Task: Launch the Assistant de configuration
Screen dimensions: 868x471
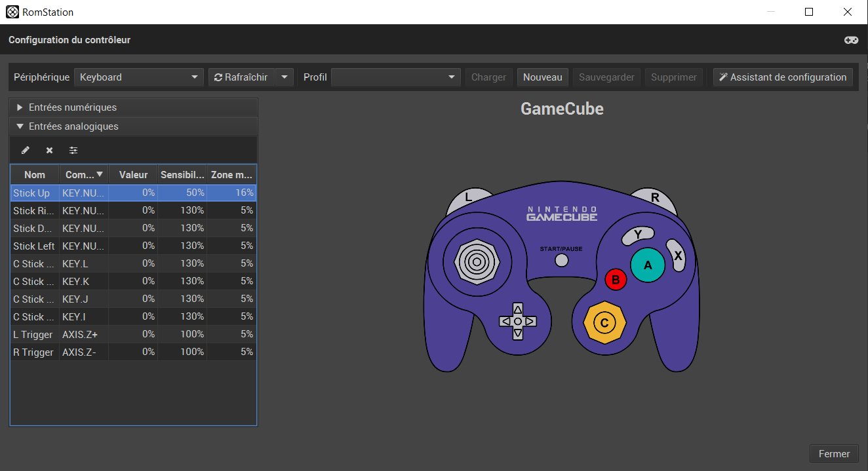Action: pos(783,77)
